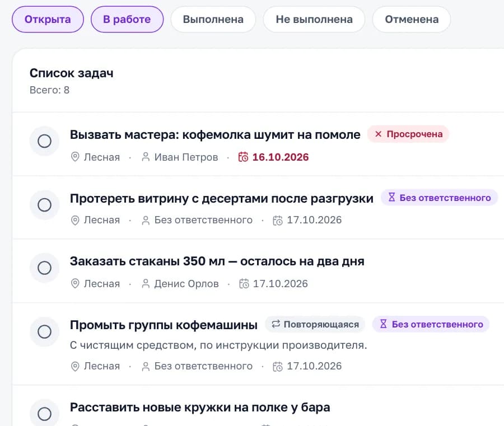This screenshot has width=504, height=426.
Task: Click assignee name Денис Орлов
Action: [x=186, y=284]
